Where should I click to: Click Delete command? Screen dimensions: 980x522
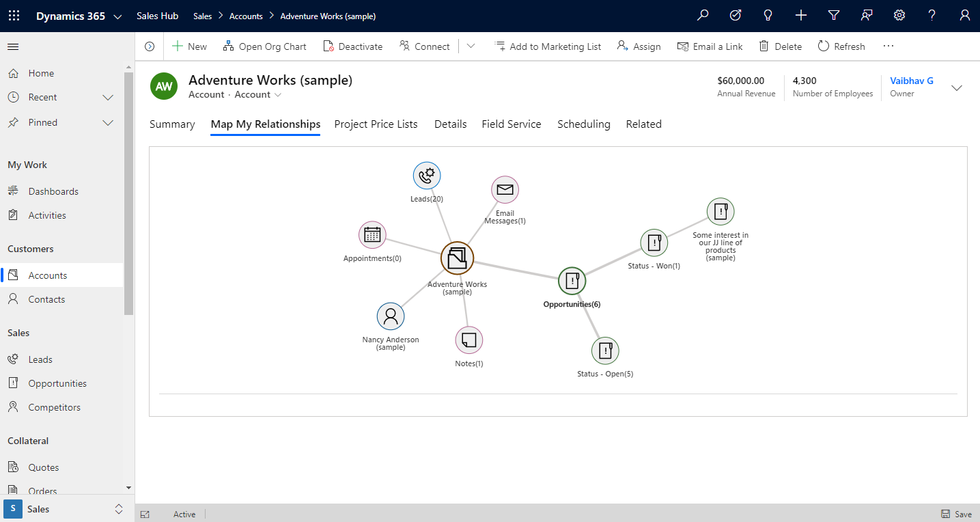coord(780,46)
